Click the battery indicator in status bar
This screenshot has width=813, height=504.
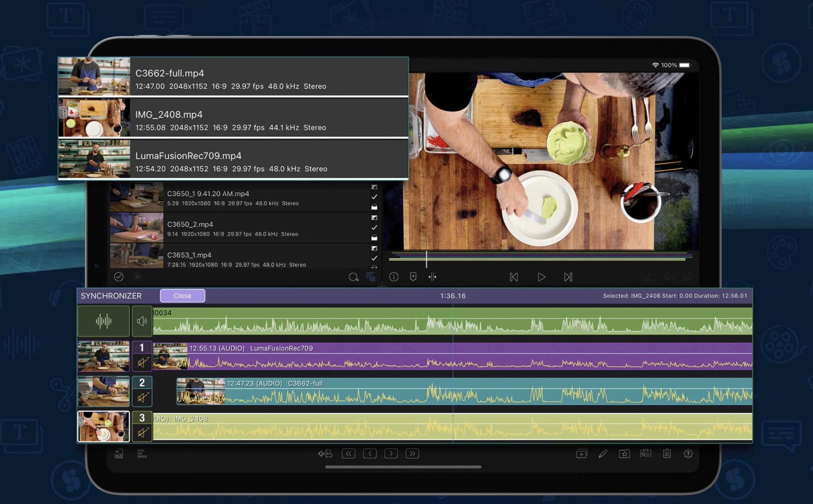pyautogui.click(x=685, y=65)
